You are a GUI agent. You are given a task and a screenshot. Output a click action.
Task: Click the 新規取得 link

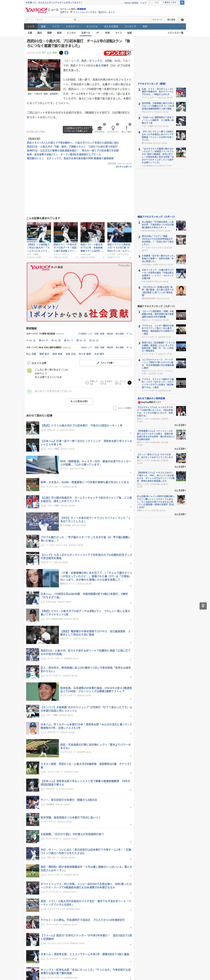pos(82,9)
